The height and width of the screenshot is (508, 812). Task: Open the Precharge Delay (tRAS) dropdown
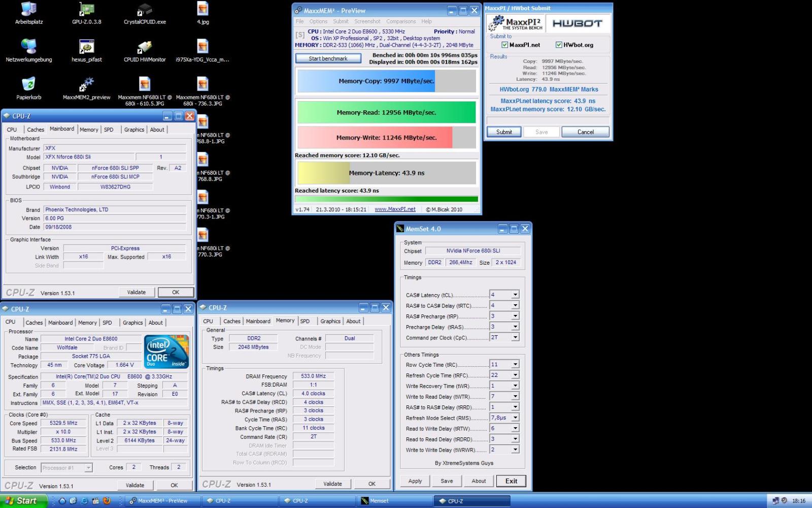pyautogui.click(x=515, y=327)
